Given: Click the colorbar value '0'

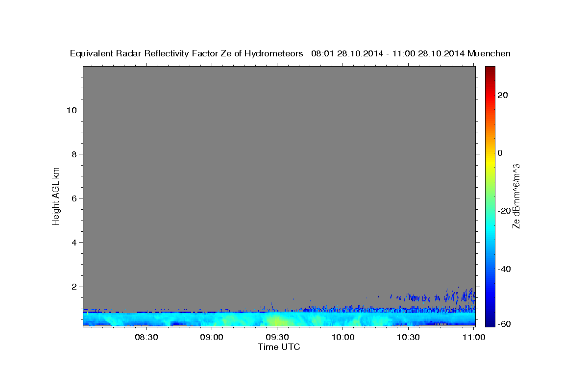Looking at the screenshot, I should click(x=500, y=153).
